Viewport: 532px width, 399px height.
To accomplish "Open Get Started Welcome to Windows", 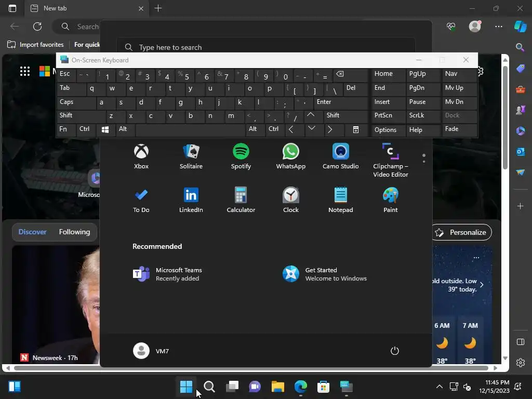I will pyautogui.click(x=325, y=274).
